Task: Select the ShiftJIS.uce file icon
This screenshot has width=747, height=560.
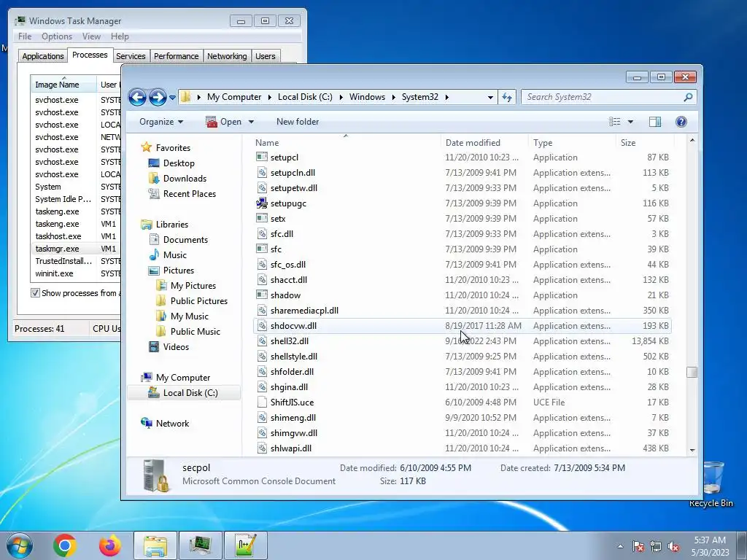Action: (x=262, y=402)
